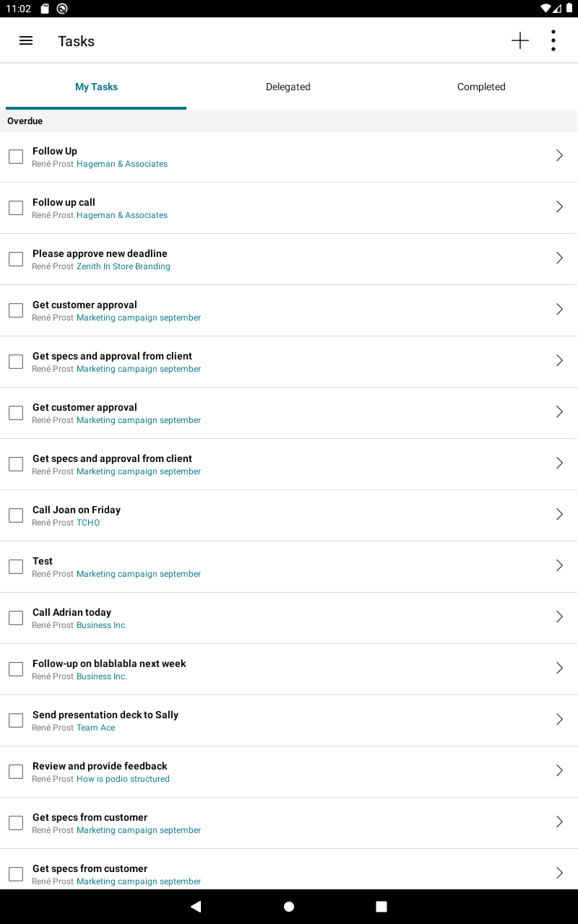Open the three-dot overflow menu

[553, 41]
